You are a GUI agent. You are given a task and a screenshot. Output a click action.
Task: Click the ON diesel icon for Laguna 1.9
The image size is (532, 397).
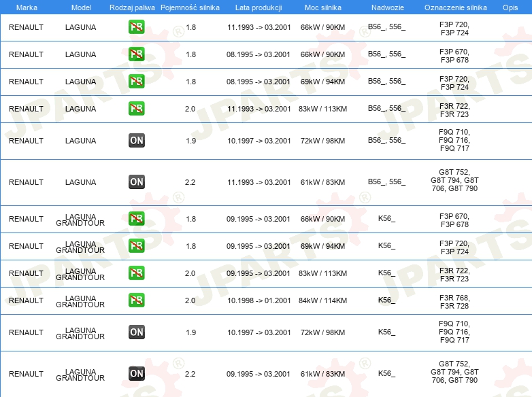pyautogui.click(x=136, y=140)
